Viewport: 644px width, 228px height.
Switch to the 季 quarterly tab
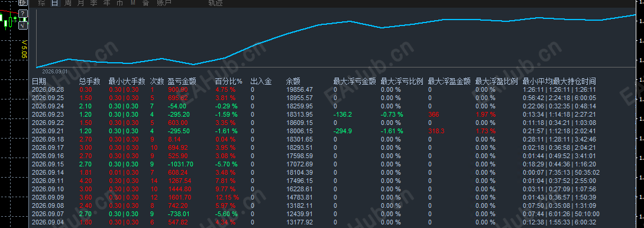coord(94,3)
